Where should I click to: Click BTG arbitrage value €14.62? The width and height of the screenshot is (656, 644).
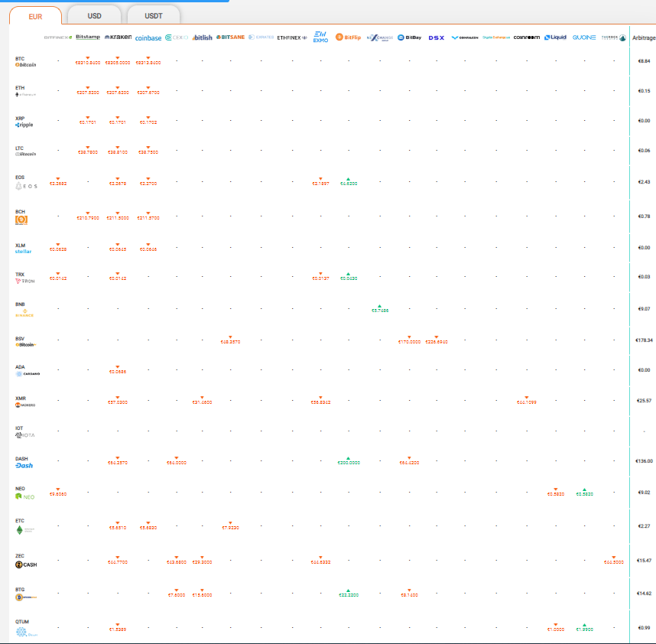(x=644, y=593)
